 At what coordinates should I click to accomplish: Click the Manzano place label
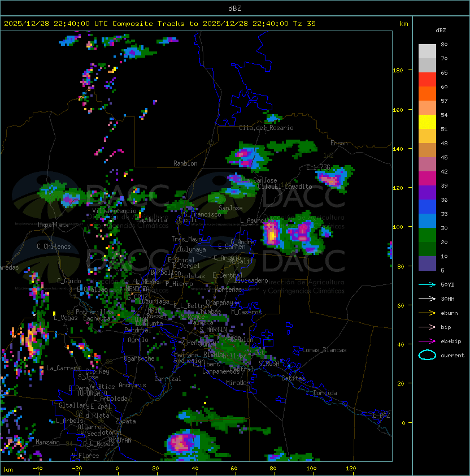(x=47, y=442)
